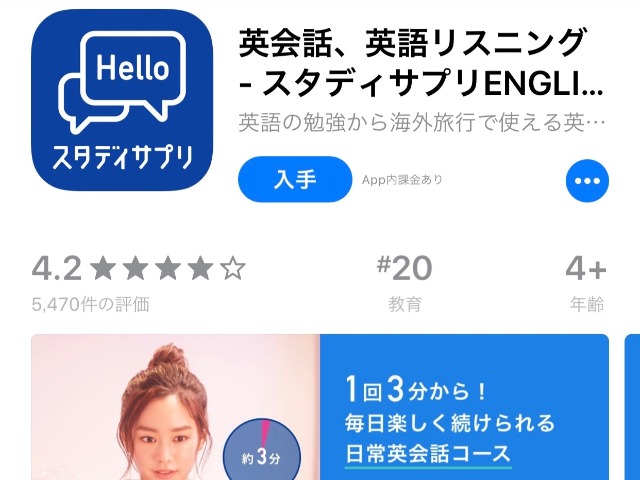Open the 4+ age rating info
This screenshot has height=480, width=640.
[586, 269]
